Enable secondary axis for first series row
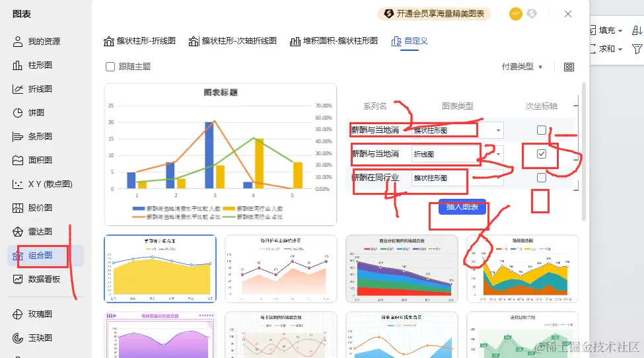This screenshot has width=644, height=358. pyautogui.click(x=542, y=130)
